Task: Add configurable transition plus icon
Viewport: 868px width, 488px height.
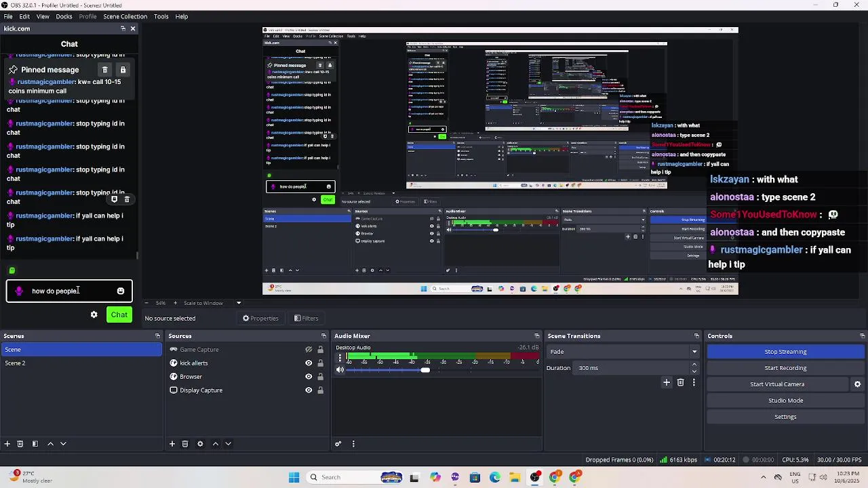Action: pyautogui.click(x=667, y=383)
